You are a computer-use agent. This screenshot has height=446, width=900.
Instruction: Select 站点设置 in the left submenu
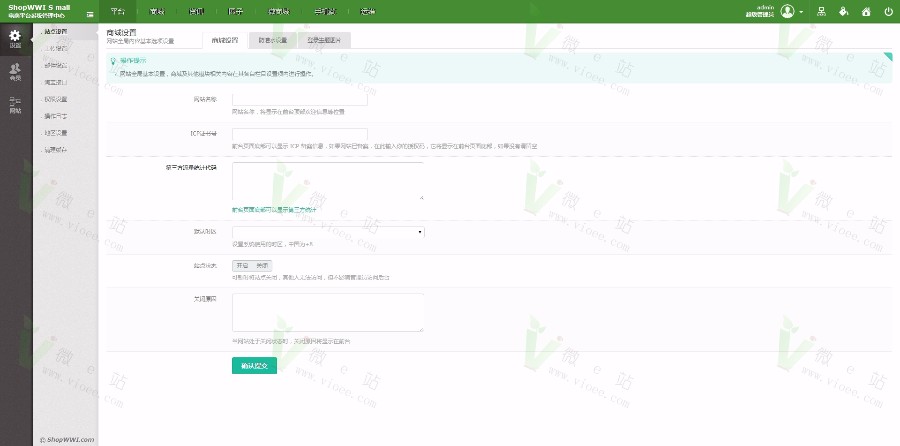(x=56, y=32)
